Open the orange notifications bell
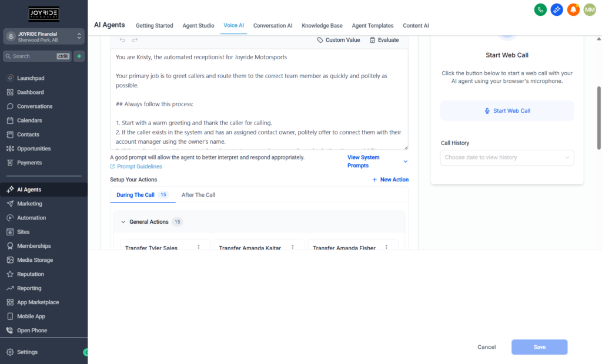This screenshot has width=602, height=364. click(x=573, y=9)
